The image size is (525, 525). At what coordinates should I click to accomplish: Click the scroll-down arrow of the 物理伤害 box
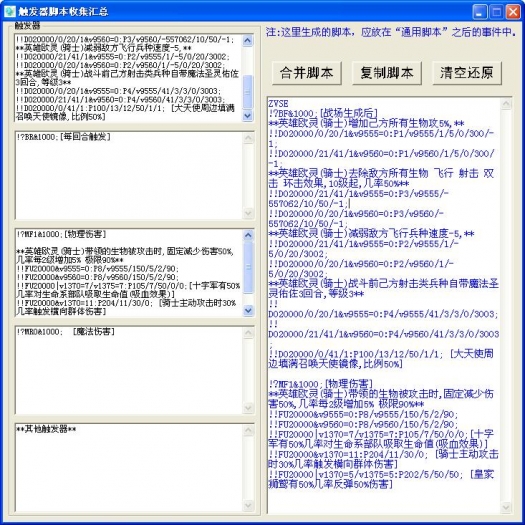(248, 310)
